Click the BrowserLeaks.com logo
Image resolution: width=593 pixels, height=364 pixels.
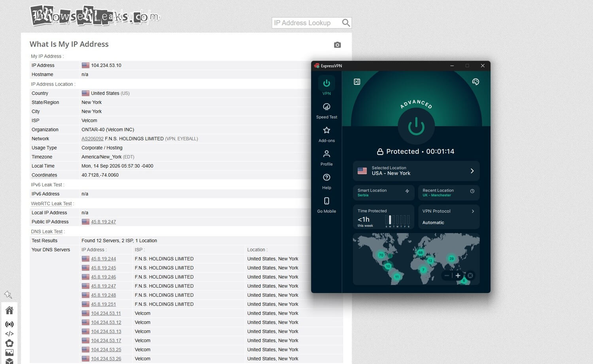point(95,16)
